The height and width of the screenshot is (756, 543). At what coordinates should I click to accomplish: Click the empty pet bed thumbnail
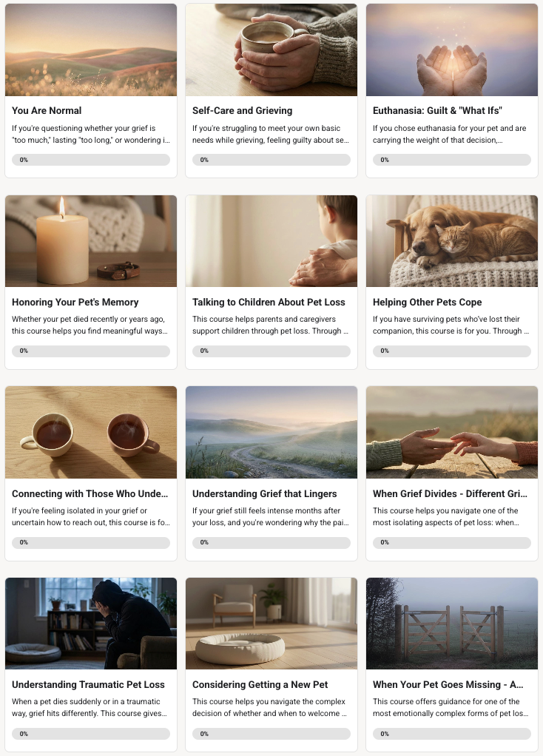[271, 624]
